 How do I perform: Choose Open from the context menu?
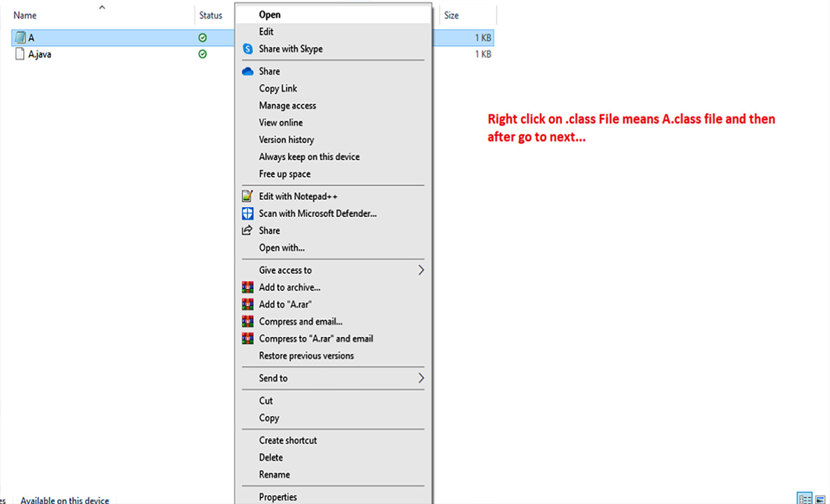(x=270, y=15)
